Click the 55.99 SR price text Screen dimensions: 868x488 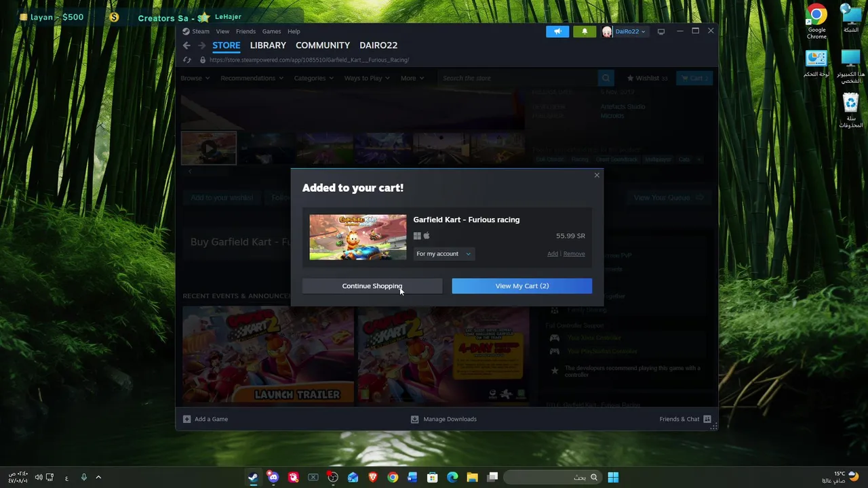(570, 236)
